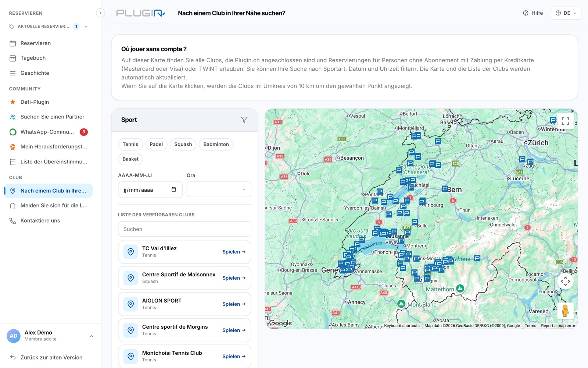The image size is (588, 368).
Task: Open the map camera controls icon
Action: tap(565, 282)
